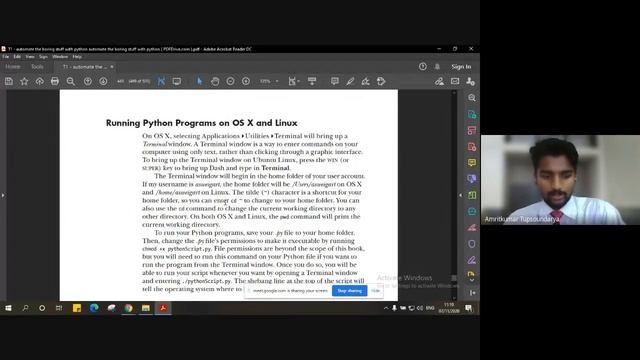Select the Highlight text pen tool
The height and width of the screenshot is (360, 640).
tap(350, 81)
